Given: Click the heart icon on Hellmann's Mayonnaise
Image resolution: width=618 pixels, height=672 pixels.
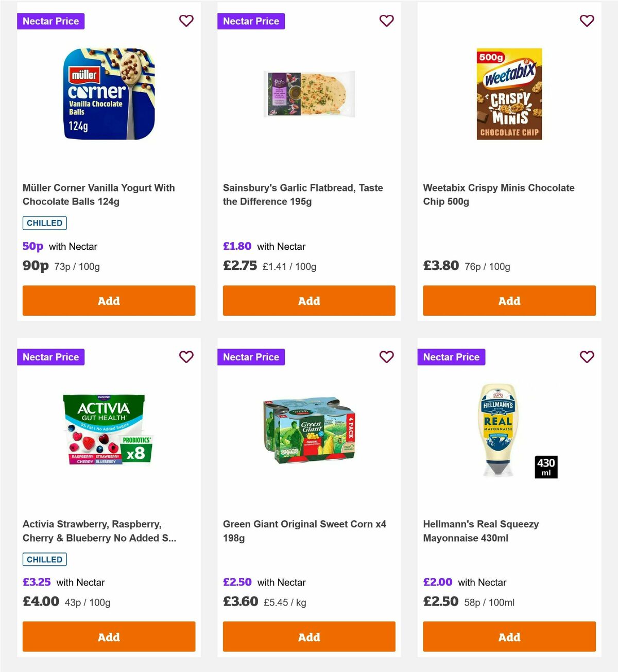Looking at the screenshot, I should 587,356.
